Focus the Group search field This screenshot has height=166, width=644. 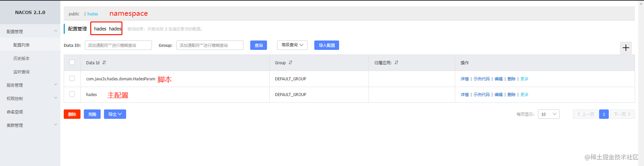click(210, 45)
